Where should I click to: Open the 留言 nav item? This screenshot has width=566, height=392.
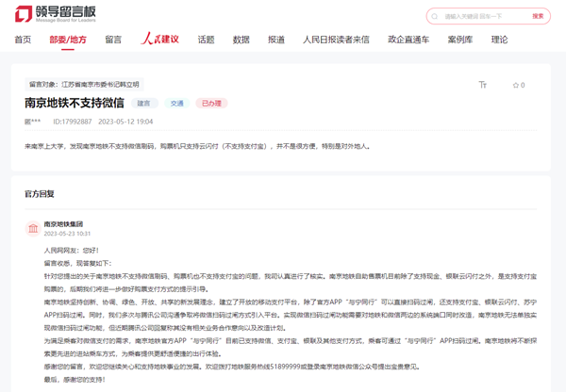(113, 40)
